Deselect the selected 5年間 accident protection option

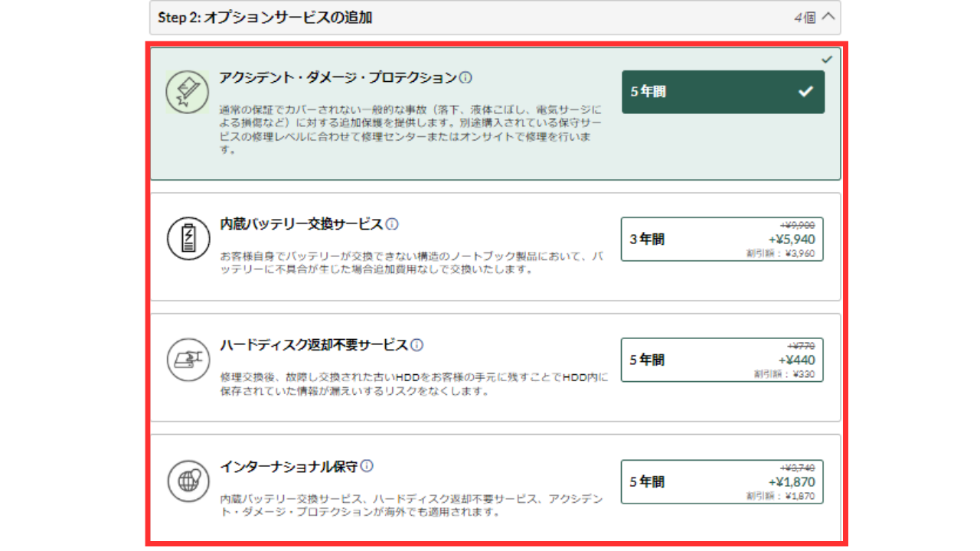pos(723,92)
